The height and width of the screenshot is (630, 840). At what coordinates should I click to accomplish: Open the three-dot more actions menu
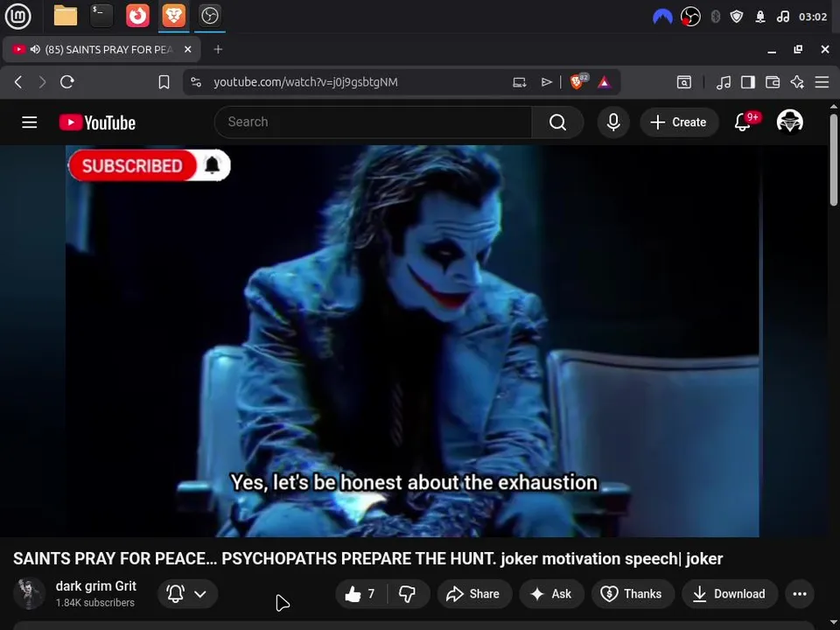800,593
